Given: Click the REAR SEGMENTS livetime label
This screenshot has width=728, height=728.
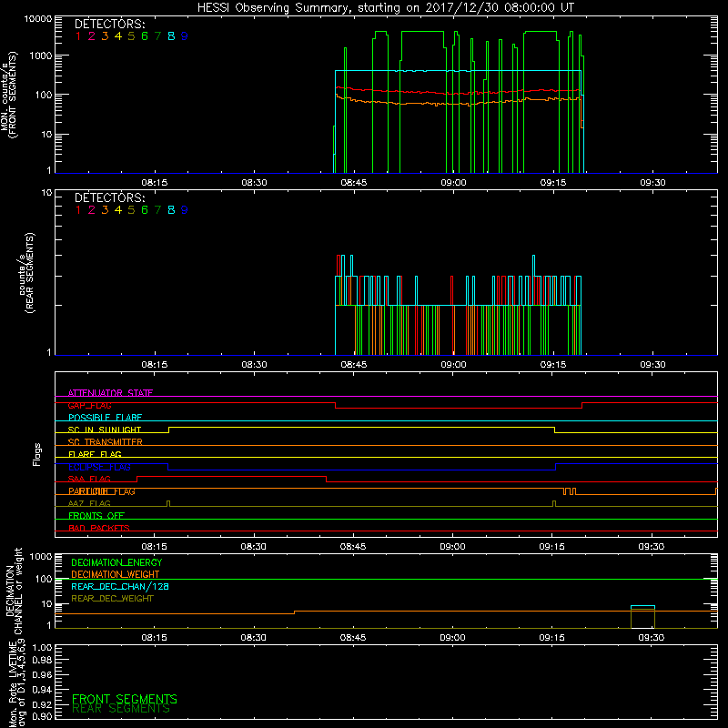Looking at the screenshot, I should pos(121,709).
